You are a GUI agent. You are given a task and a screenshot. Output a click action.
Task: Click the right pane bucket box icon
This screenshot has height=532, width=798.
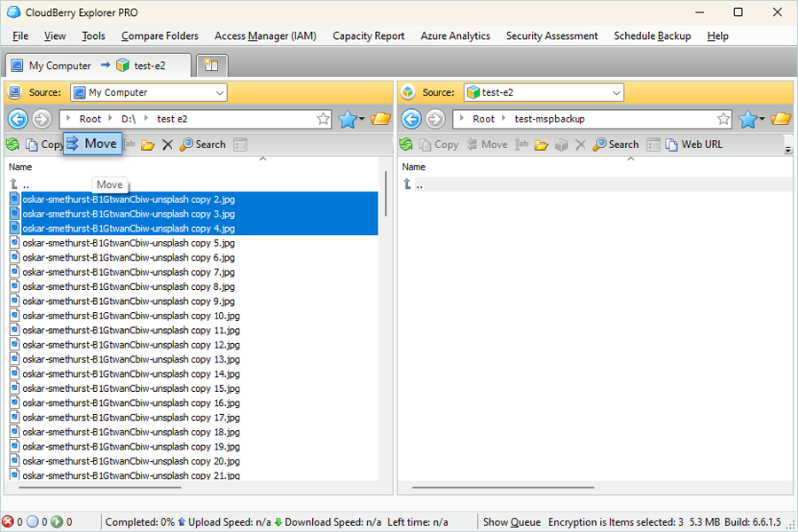click(x=561, y=145)
